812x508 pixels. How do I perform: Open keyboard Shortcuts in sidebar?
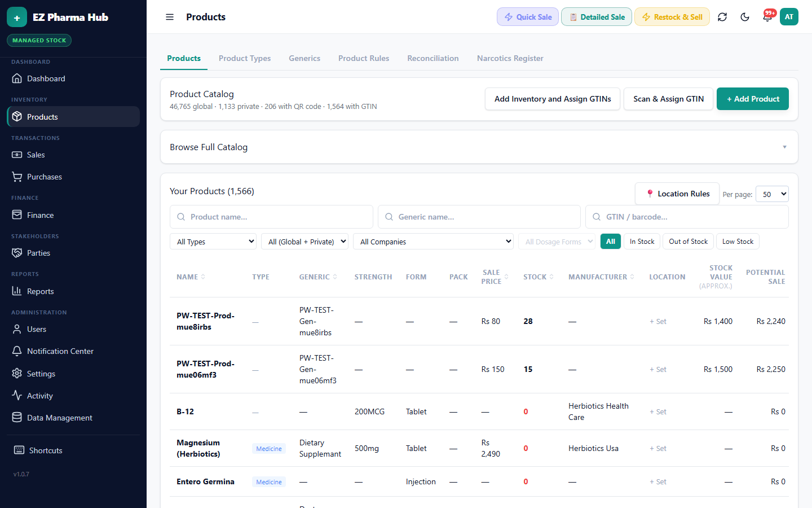[73, 450]
